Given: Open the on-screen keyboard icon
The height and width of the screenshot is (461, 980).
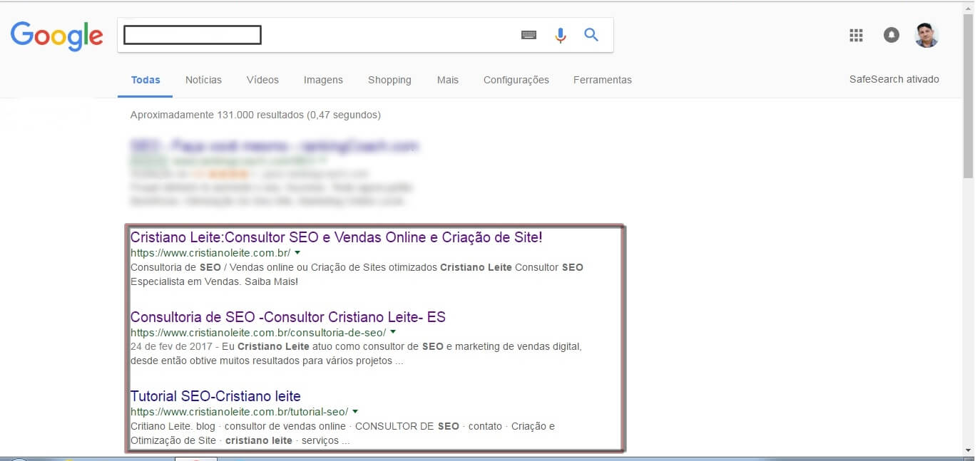Looking at the screenshot, I should (529, 35).
